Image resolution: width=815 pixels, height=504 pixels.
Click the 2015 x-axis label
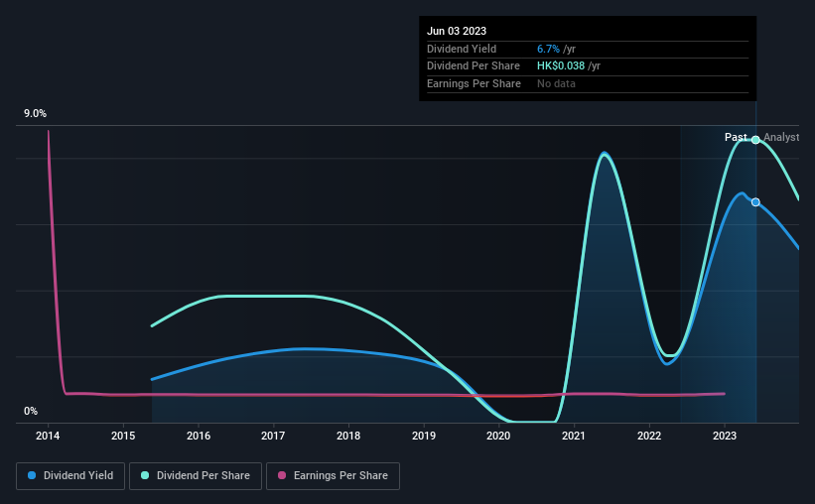[x=123, y=436]
